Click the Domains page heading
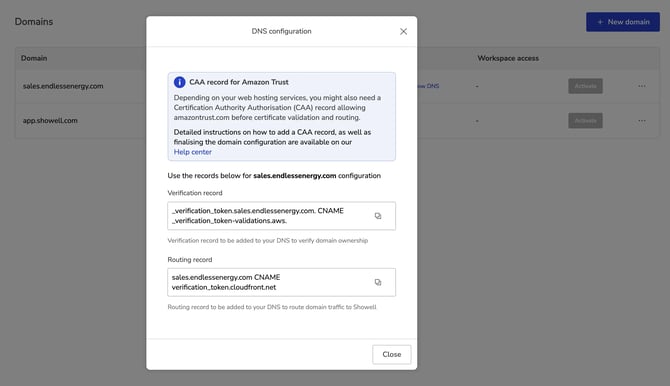 click(x=34, y=22)
